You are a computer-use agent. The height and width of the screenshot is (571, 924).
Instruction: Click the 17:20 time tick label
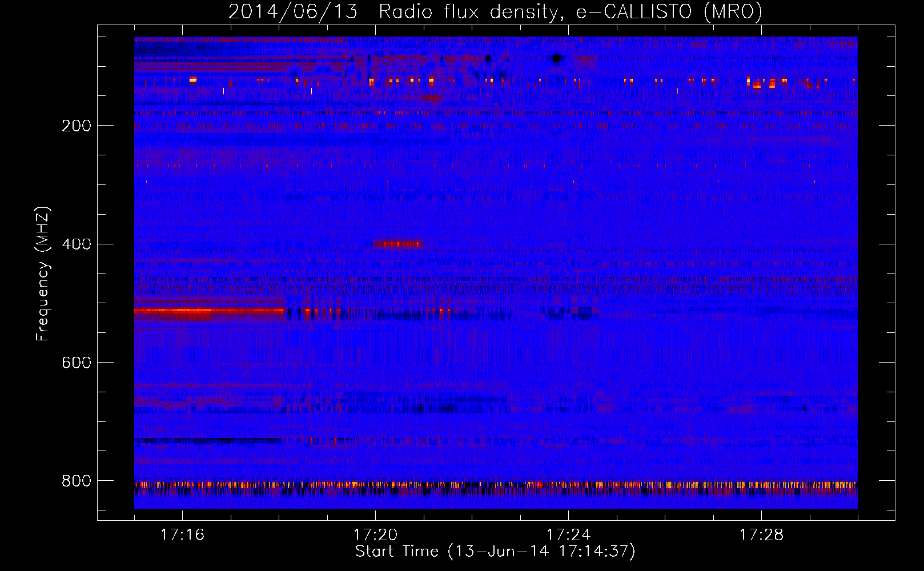(x=375, y=535)
